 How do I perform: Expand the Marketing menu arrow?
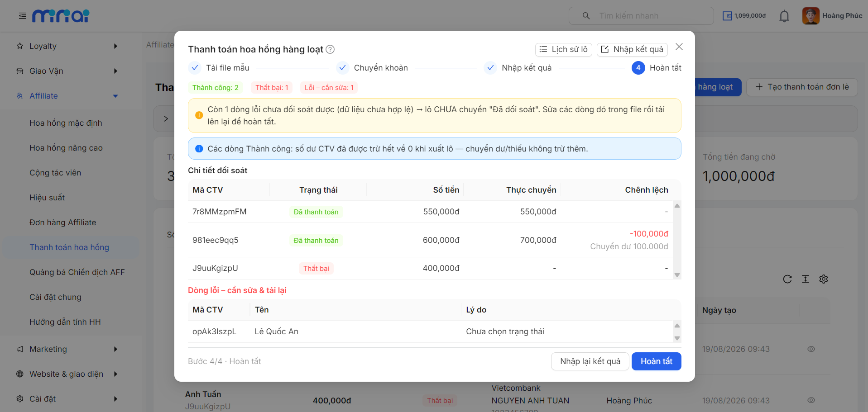tap(115, 349)
